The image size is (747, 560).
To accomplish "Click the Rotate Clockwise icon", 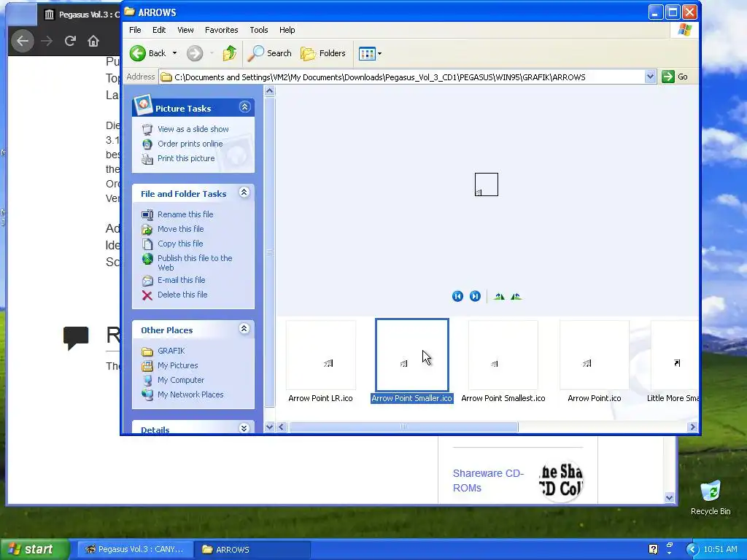I will [x=499, y=297].
